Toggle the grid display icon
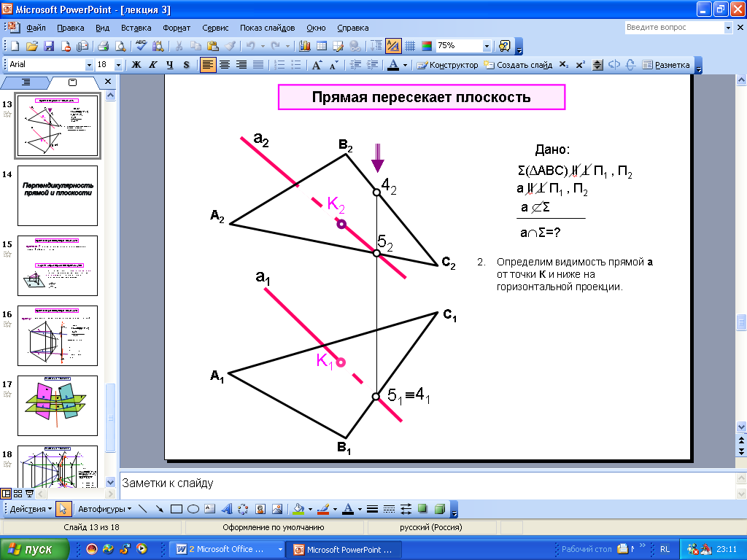Image resolution: width=747 pixels, height=560 pixels. click(410, 46)
